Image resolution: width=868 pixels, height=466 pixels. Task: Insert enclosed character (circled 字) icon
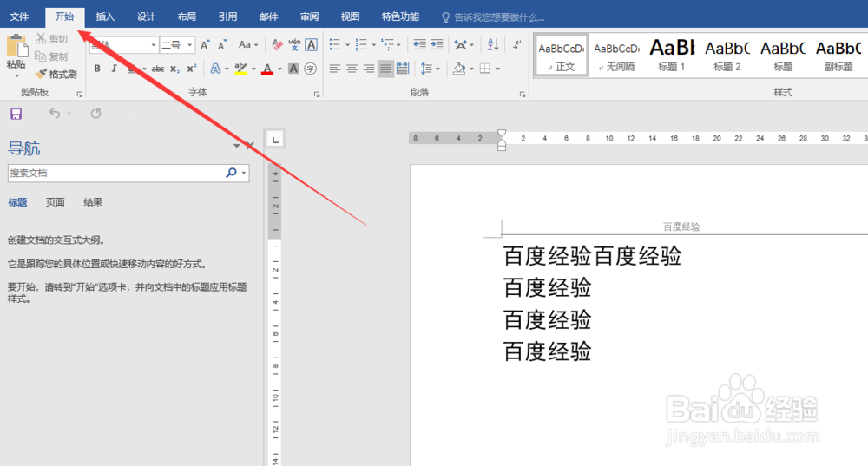tap(311, 69)
